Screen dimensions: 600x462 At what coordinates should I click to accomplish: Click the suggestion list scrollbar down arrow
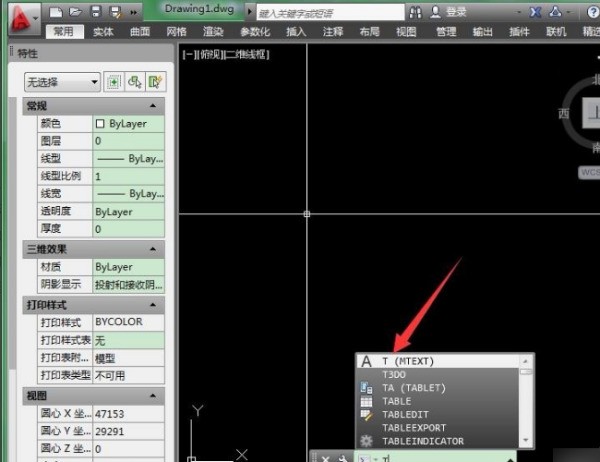[526, 441]
